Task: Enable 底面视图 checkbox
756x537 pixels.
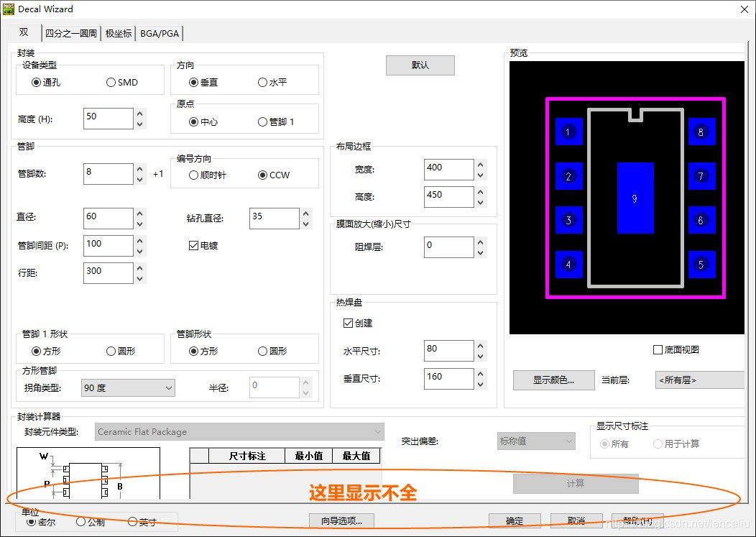Action: (658, 350)
